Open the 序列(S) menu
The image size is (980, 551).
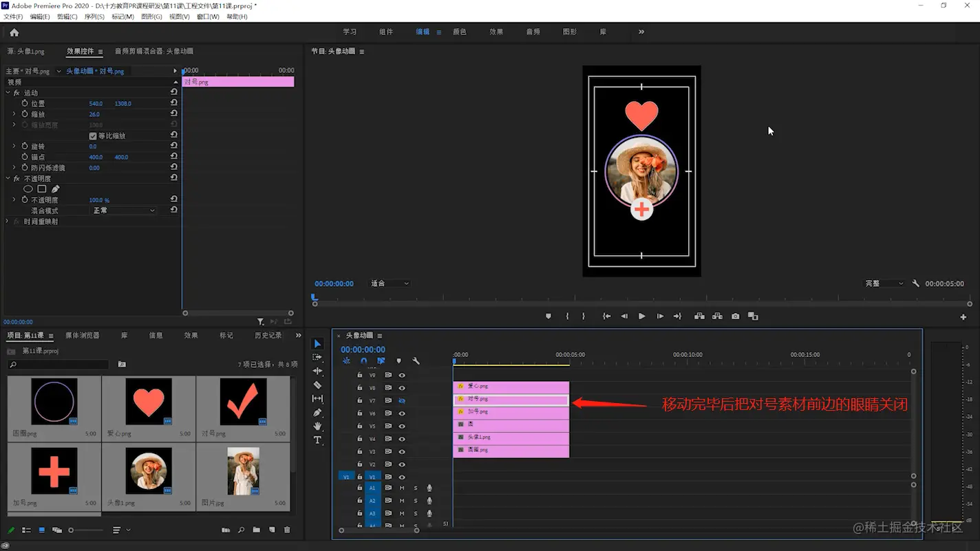click(94, 17)
